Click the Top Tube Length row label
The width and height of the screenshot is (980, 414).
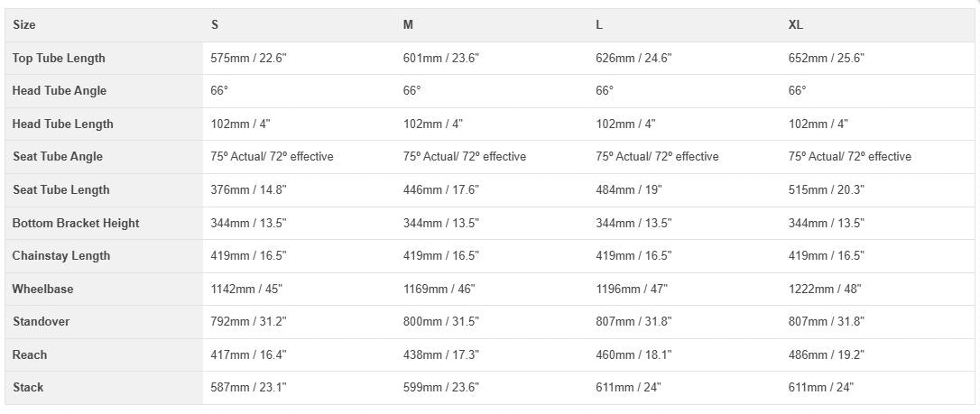pyautogui.click(x=59, y=58)
